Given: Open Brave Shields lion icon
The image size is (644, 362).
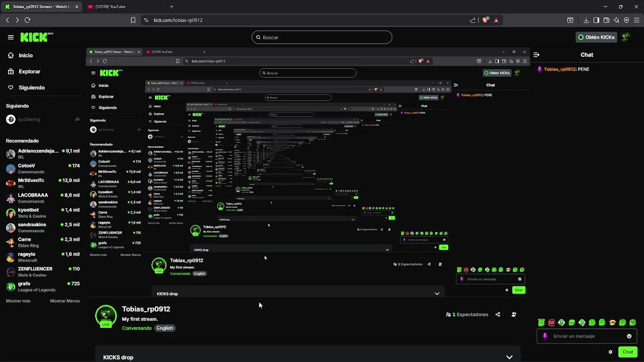Looking at the screenshot, I should 486,20.
